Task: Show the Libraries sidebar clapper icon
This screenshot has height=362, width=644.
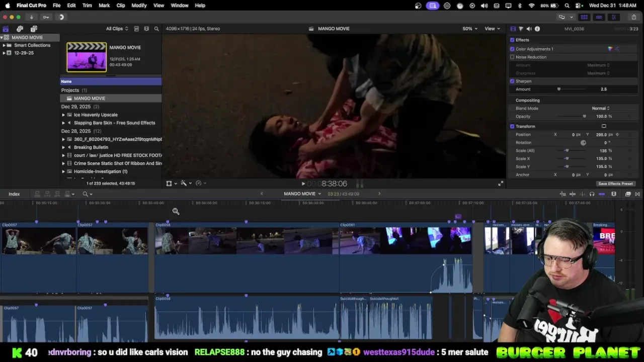Action: [x=6, y=29]
